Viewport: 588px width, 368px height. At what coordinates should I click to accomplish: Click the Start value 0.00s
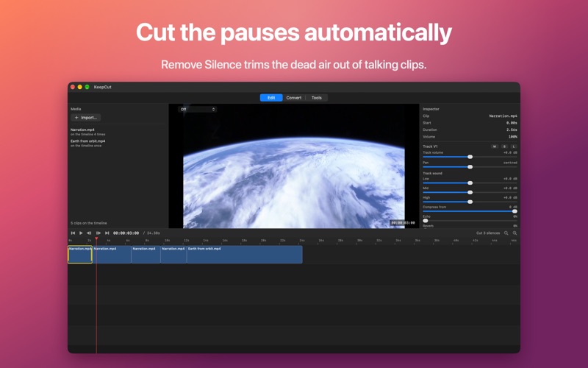click(x=512, y=123)
